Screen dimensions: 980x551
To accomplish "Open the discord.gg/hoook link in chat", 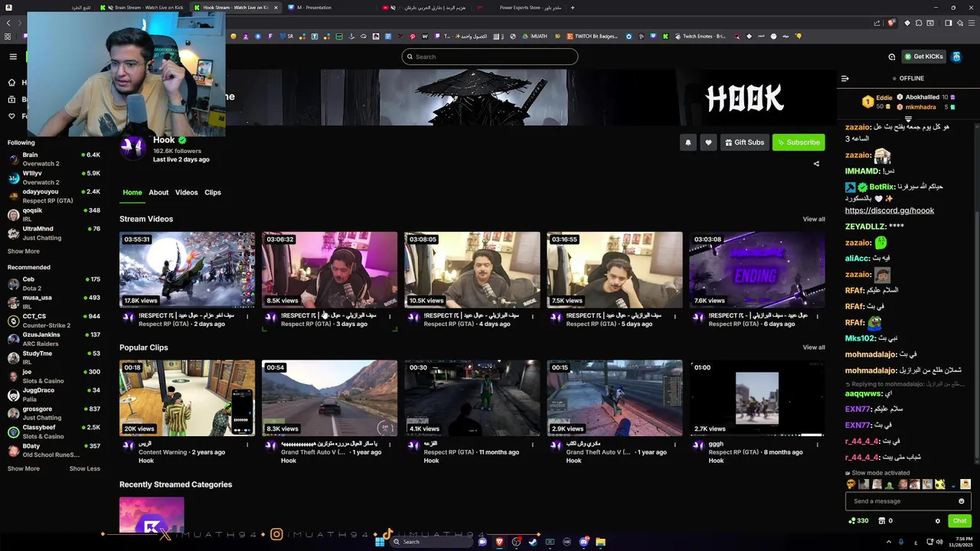I will (x=890, y=210).
